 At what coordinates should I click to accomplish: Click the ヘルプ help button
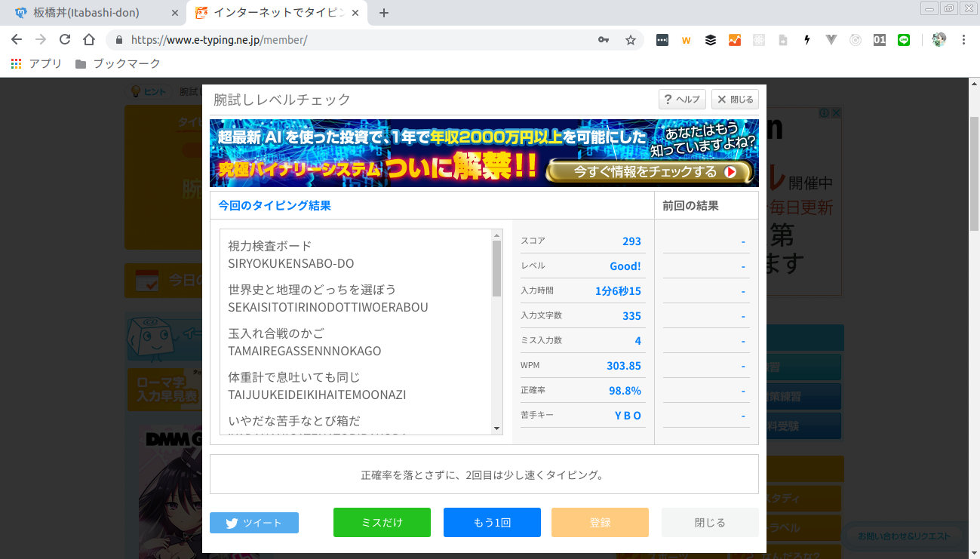682,100
